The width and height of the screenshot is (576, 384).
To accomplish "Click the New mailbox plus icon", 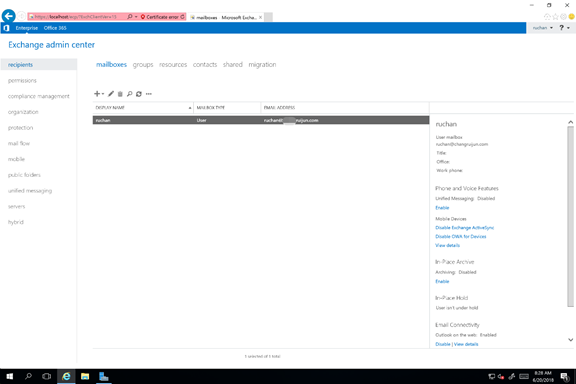I will point(98,94).
